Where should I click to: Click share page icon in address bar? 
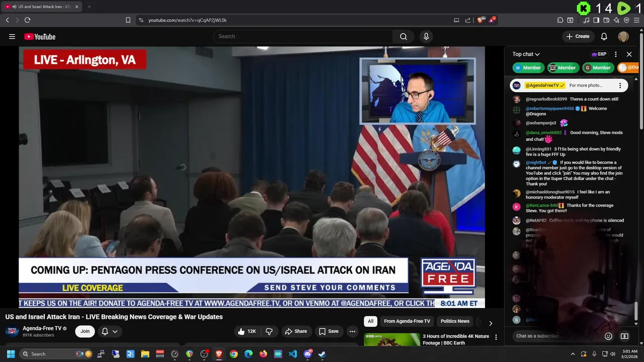coord(468,20)
